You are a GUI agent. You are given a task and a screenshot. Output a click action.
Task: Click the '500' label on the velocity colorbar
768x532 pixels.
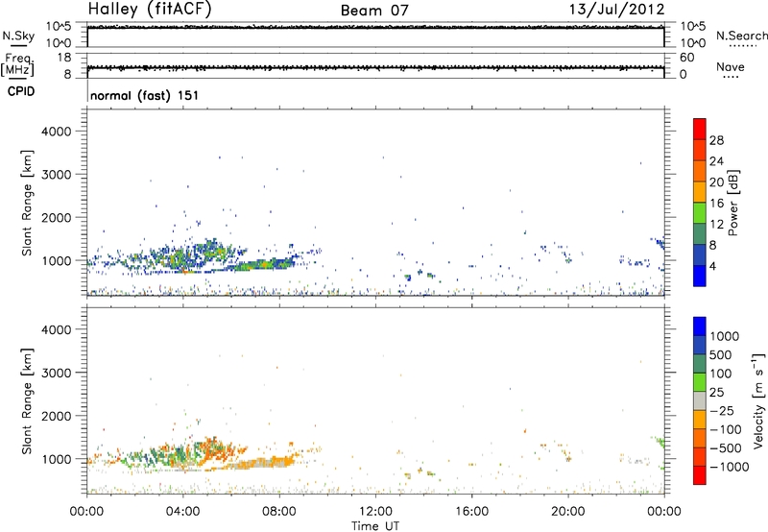pyautogui.click(x=721, y=354)
